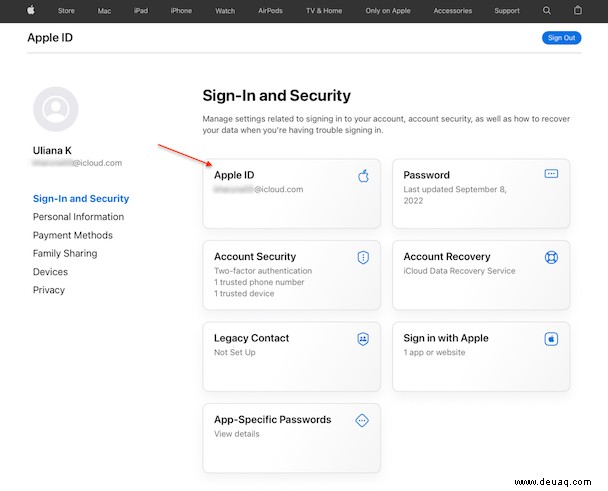The width and height of the screenshot is (608, 491).
Task: Open the Watch menu
Action: tap(225, 11)
